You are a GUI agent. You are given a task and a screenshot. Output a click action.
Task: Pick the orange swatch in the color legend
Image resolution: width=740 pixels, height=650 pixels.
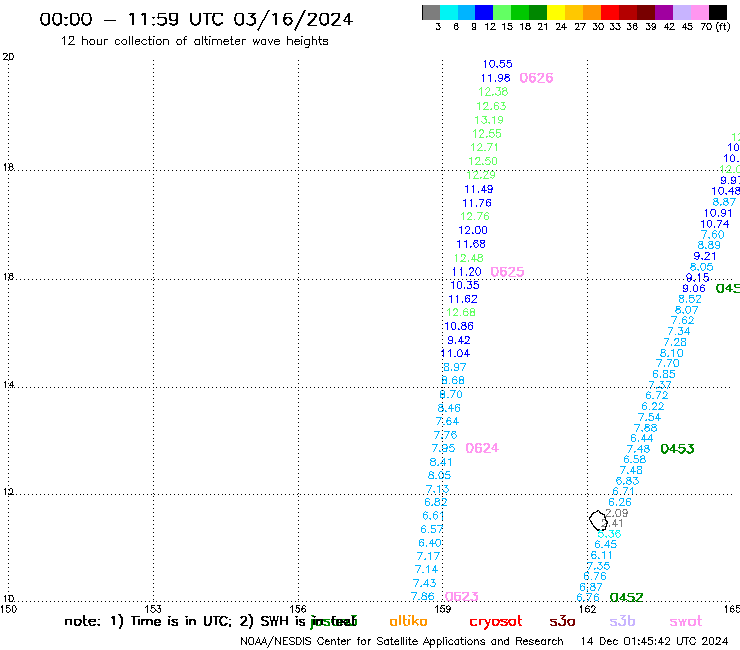[592, 12]
